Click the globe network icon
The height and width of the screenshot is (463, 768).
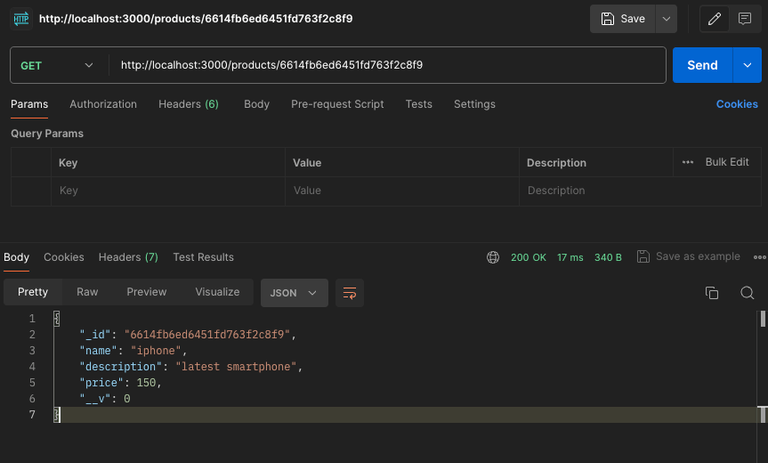[x=493, y=257]
